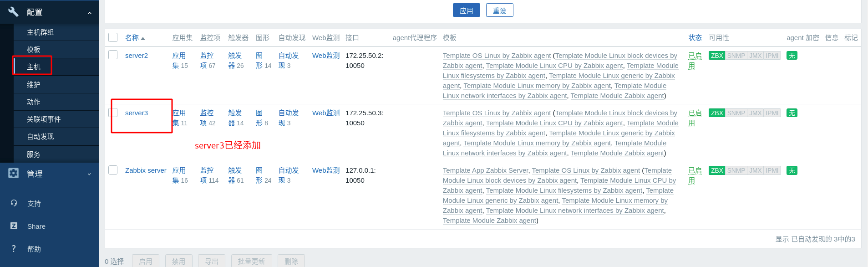Open 触发器 61 for Zabbix server
This screenshot has width=868, height=267.
tap(235, 175)
